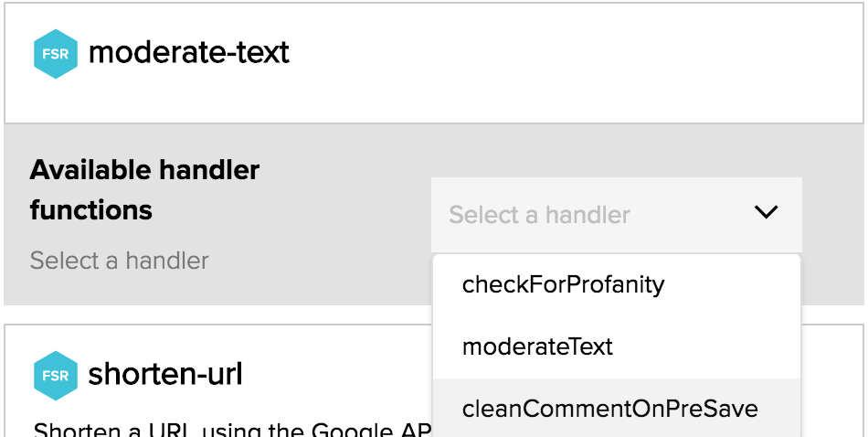This screenshot has width=868, height=437.
Task: Choose the checkForProfanity handler option
Action: click(x=563, y=284)
